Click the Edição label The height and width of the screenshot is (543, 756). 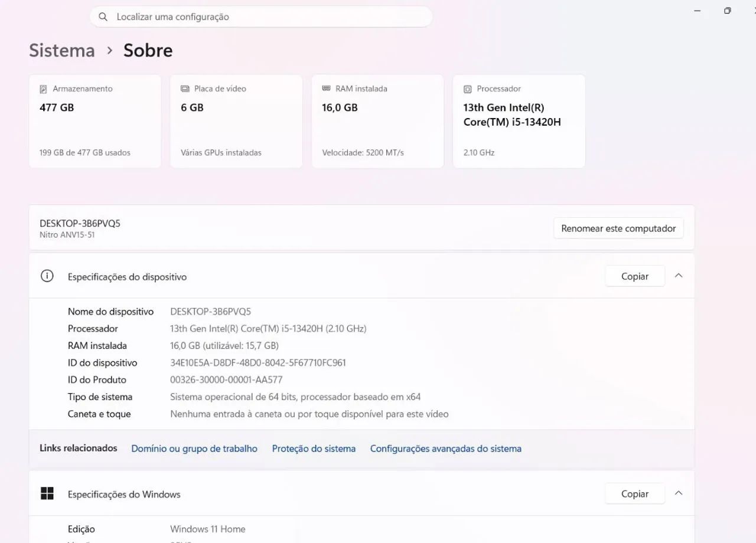tap(82, 529)
